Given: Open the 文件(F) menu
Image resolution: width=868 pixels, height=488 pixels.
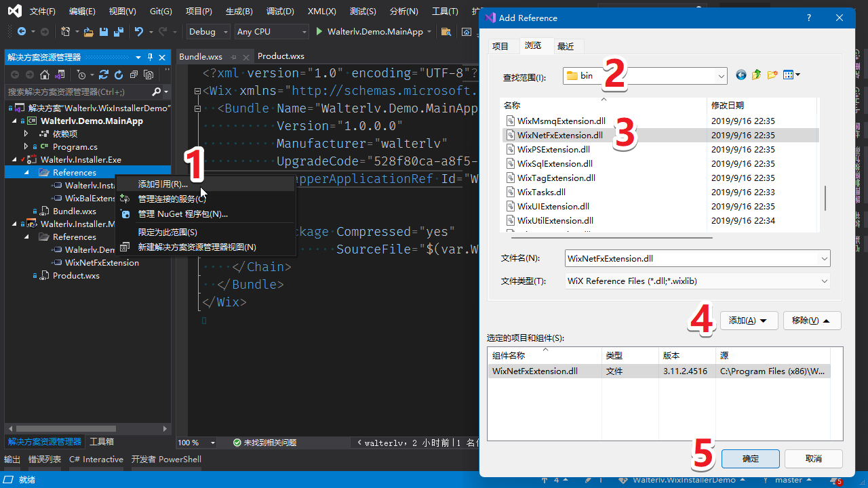Looking at the screenshot, I should click(x=42, y=12).
